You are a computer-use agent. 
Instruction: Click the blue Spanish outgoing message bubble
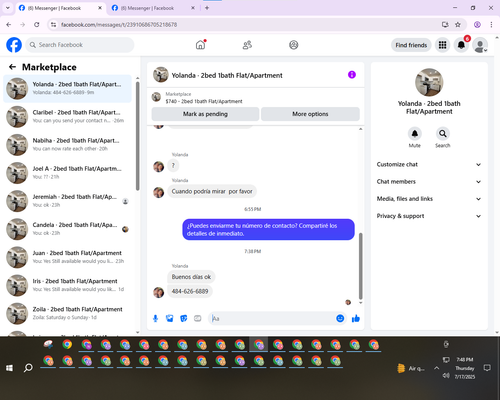268,229
